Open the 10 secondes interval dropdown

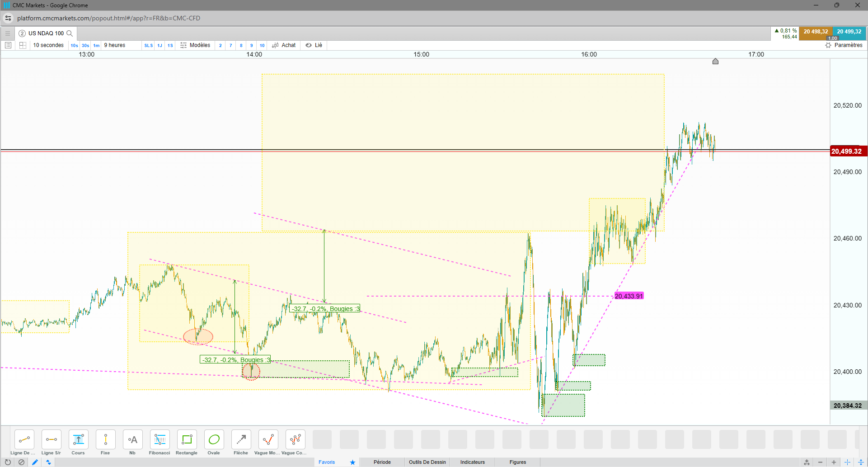pyautogui.click(x=48, y=45)
